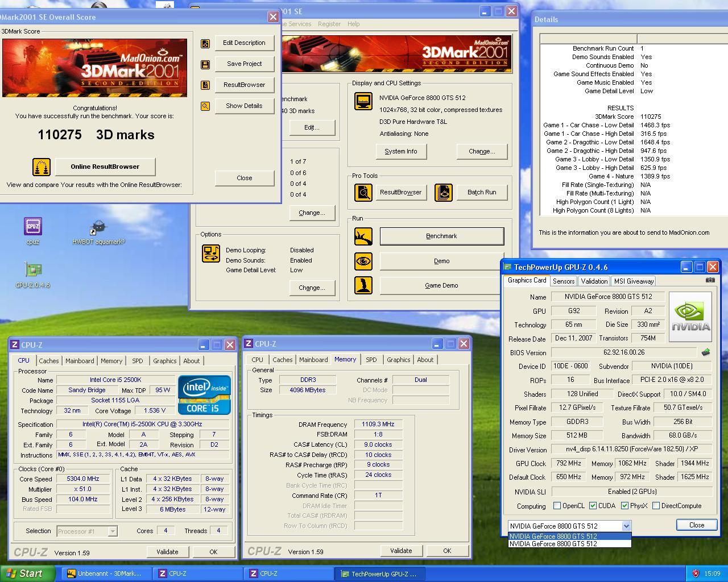Click the Close button in GPU-Z
Screen dimensions: 728x582
pyautogui.click(x=697, y=525)
